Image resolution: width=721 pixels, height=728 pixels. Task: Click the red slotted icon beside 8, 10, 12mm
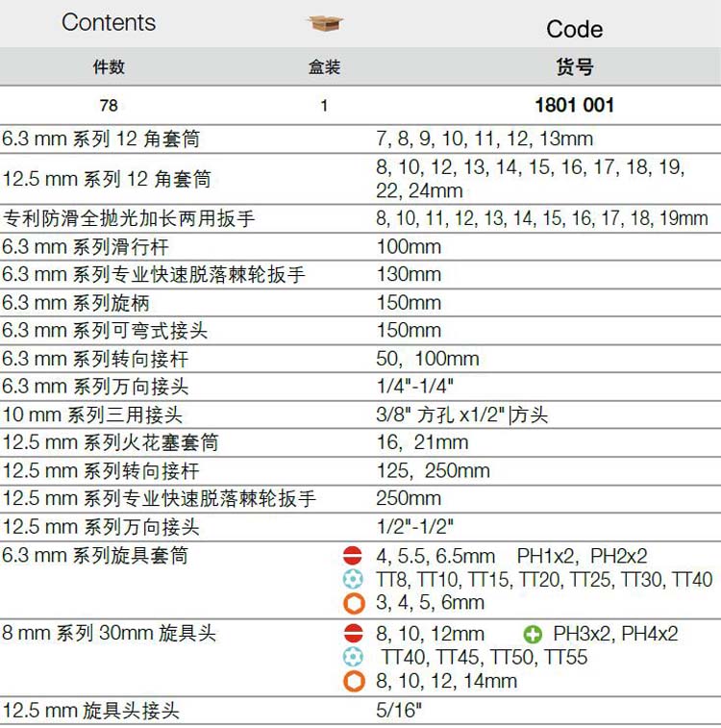(354, 634)
